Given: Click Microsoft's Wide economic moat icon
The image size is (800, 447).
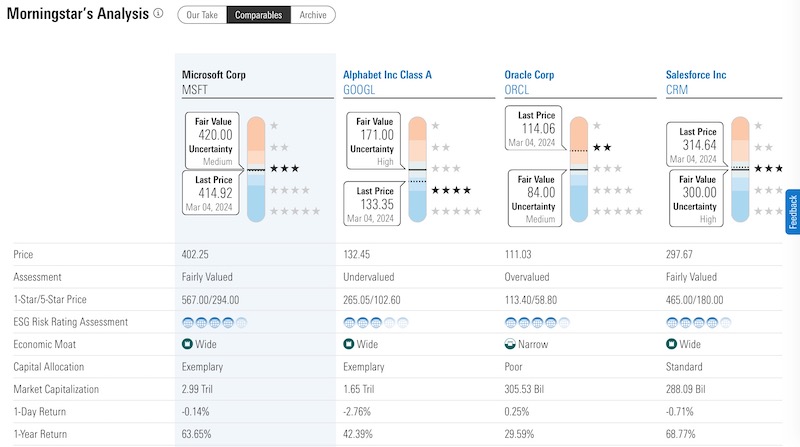Looking at the screenshot, I should [x=187, y=344].
